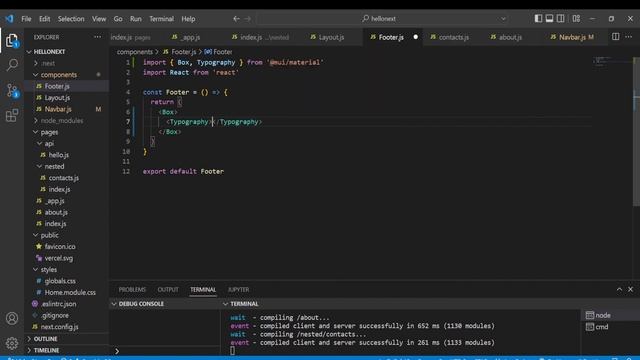Switch to the about.js editor tab
This screenshot has height=360, width=640.
coord(510,37)
